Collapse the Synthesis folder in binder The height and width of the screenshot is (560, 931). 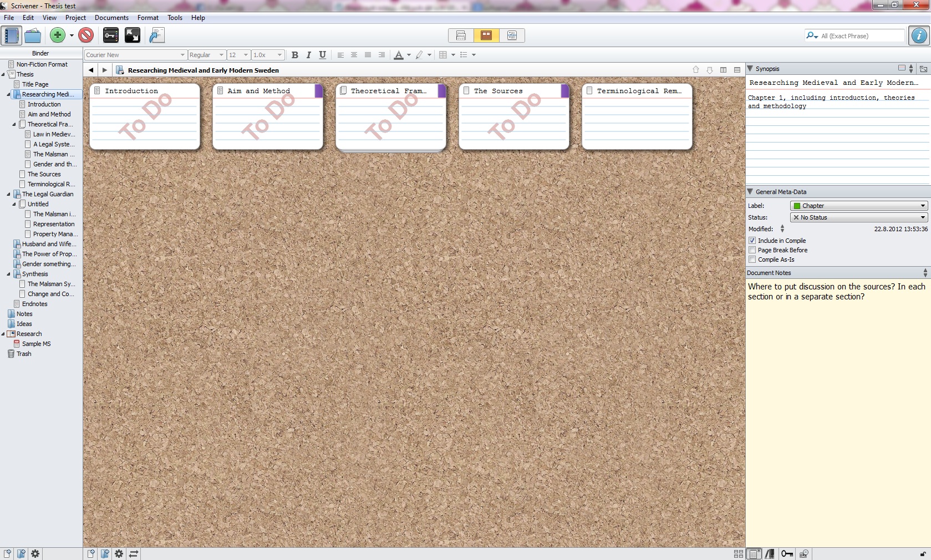tap(8, 274)
